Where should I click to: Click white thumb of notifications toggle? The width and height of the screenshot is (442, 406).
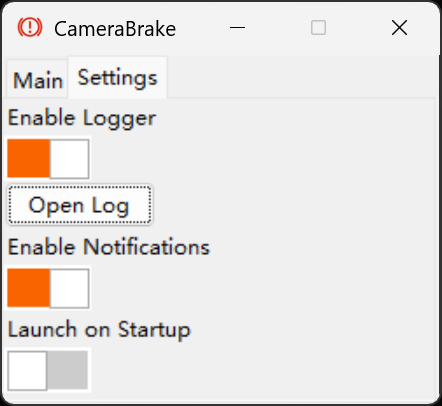pyautogui.click(x=69, y=288)
